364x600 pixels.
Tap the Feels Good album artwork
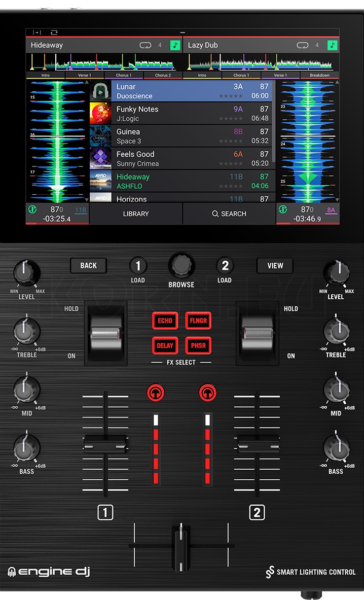100,158
